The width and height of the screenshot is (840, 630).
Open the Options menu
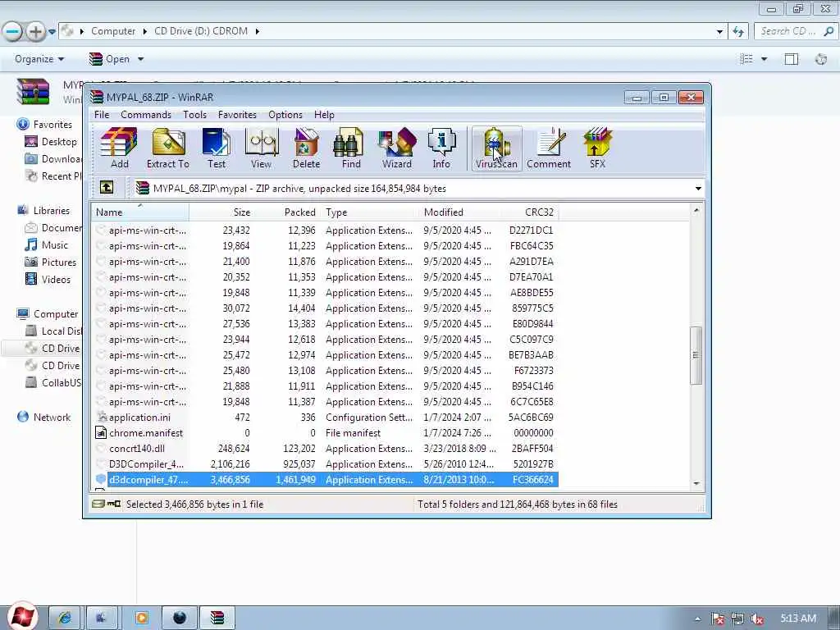pyautogui.click(x=285, y=115)
